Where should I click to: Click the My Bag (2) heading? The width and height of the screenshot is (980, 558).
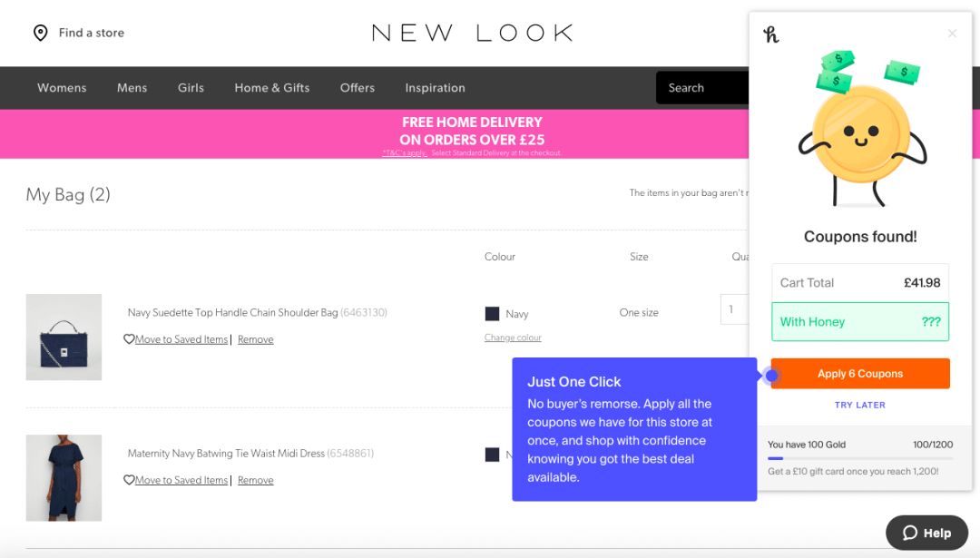(x=68, y=194)
